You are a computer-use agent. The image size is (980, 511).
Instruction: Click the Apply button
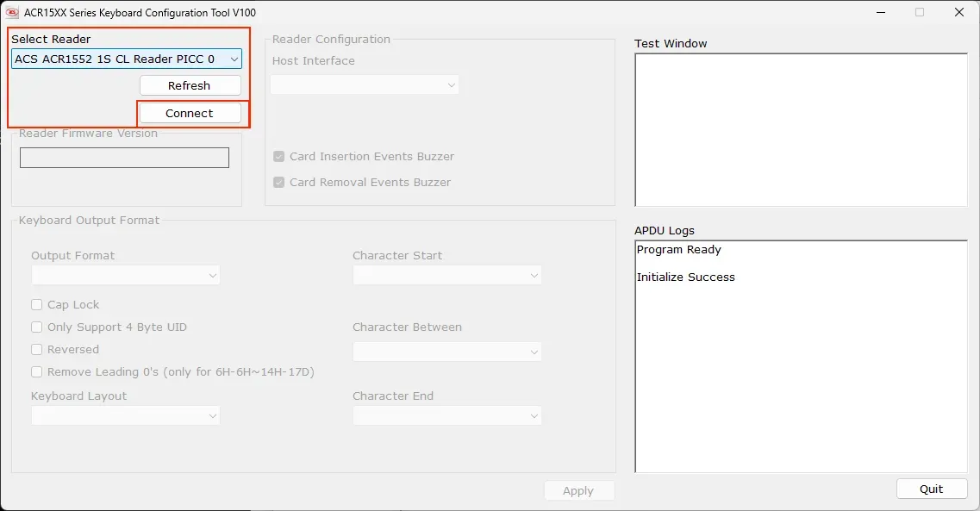point(578,490)
